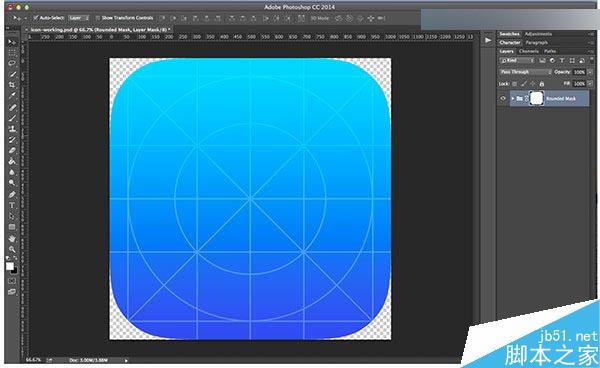This screenshot has width=600, height=368.
Task: Select the Clone Stamp tool
Action: tap(12, 129)
